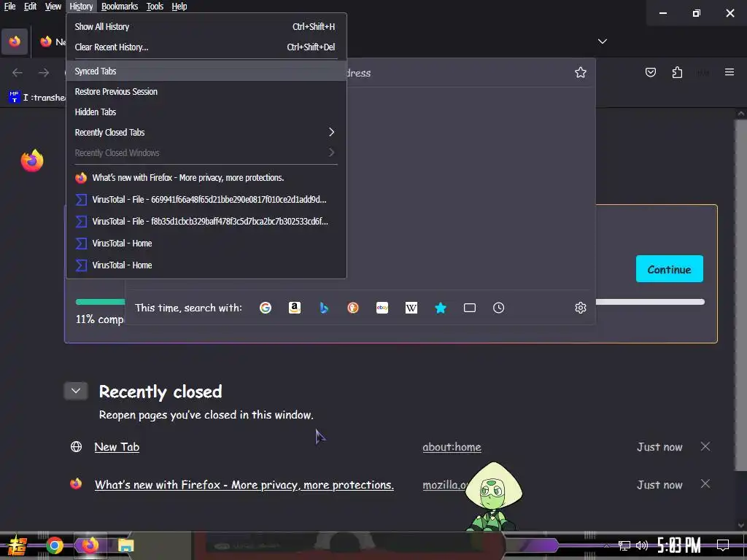Open the View menu

pos(53,6)
